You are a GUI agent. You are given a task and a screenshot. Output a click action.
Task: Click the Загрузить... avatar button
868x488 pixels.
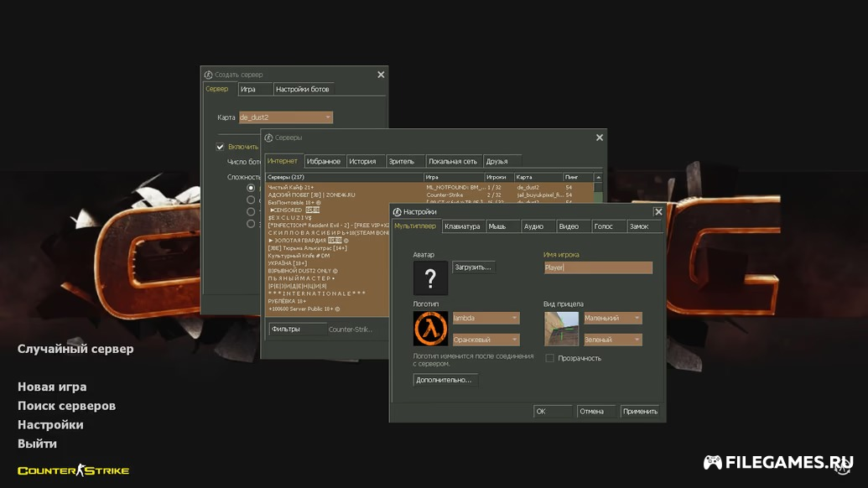point(473,267)
